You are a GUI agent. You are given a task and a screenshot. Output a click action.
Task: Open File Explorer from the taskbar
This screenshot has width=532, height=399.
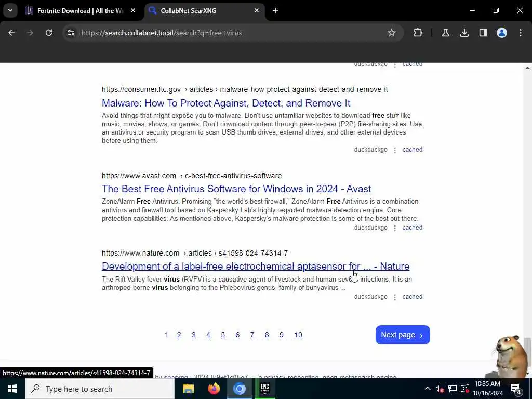(x=188, y=389)
